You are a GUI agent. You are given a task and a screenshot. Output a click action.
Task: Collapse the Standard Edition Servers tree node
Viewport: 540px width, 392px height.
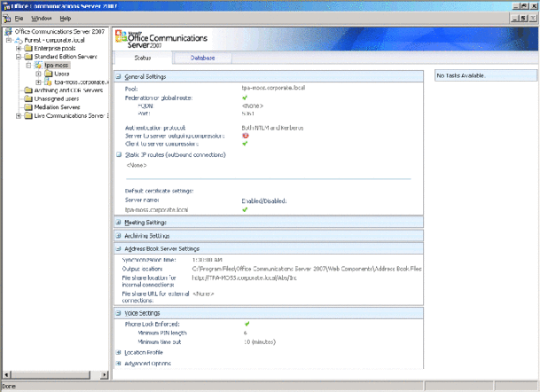(19, 57)
